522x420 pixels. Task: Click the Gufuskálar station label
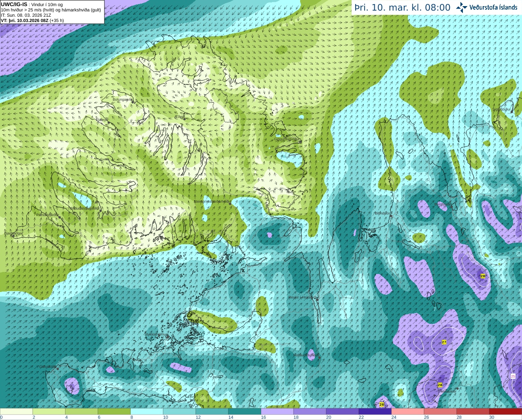[47, 366]
